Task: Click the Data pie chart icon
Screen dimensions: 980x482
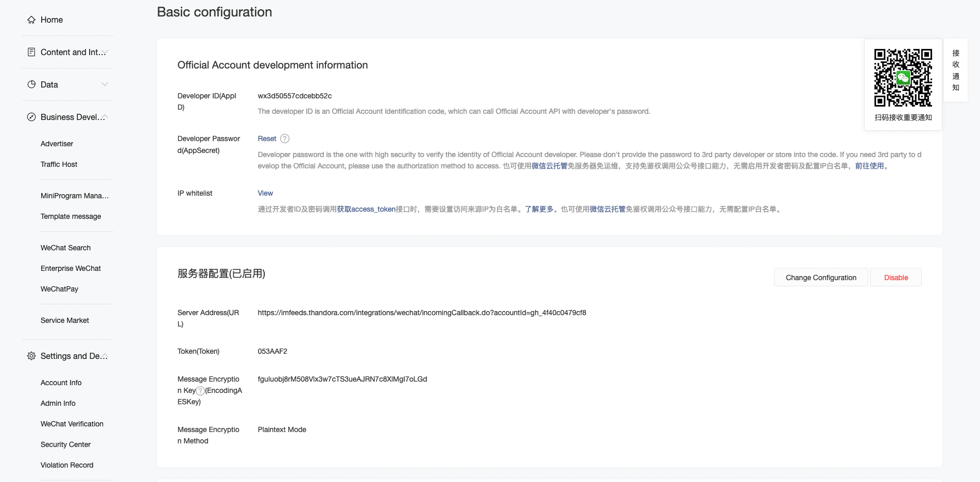Action: pyautogui.click(x=31, y=84)
